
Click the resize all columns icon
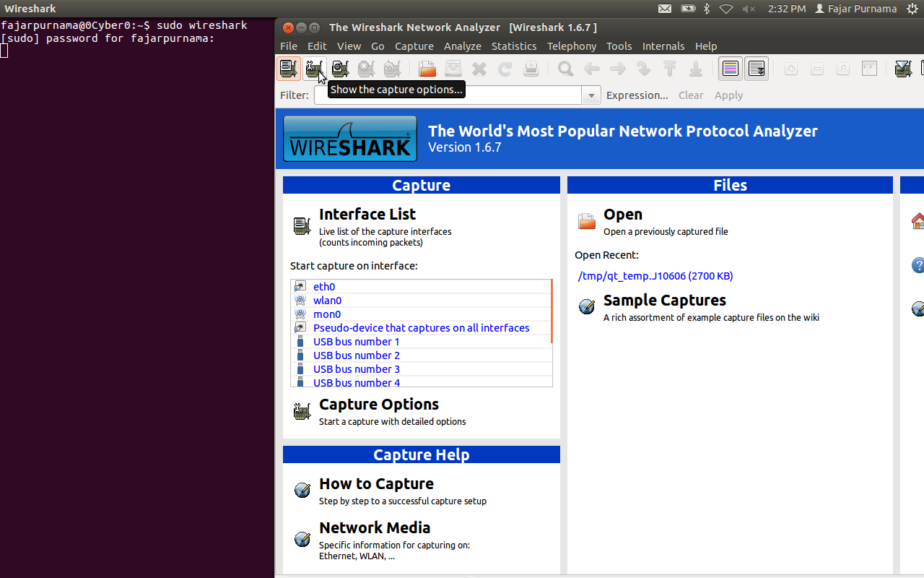pos(869,69)
